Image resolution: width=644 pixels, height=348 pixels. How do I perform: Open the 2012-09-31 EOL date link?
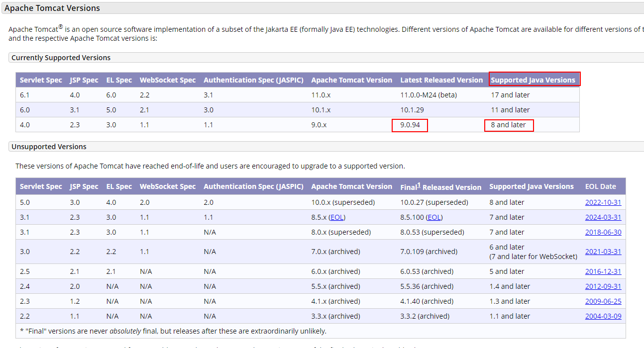[x=603, y=286]
